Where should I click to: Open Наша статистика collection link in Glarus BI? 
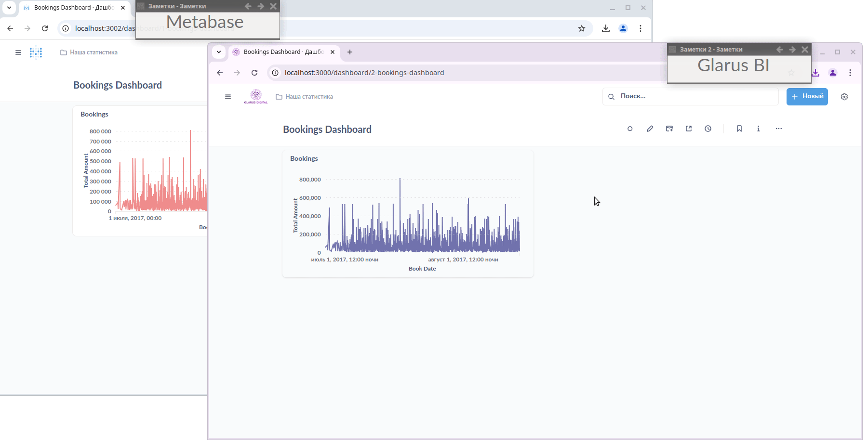308,97
